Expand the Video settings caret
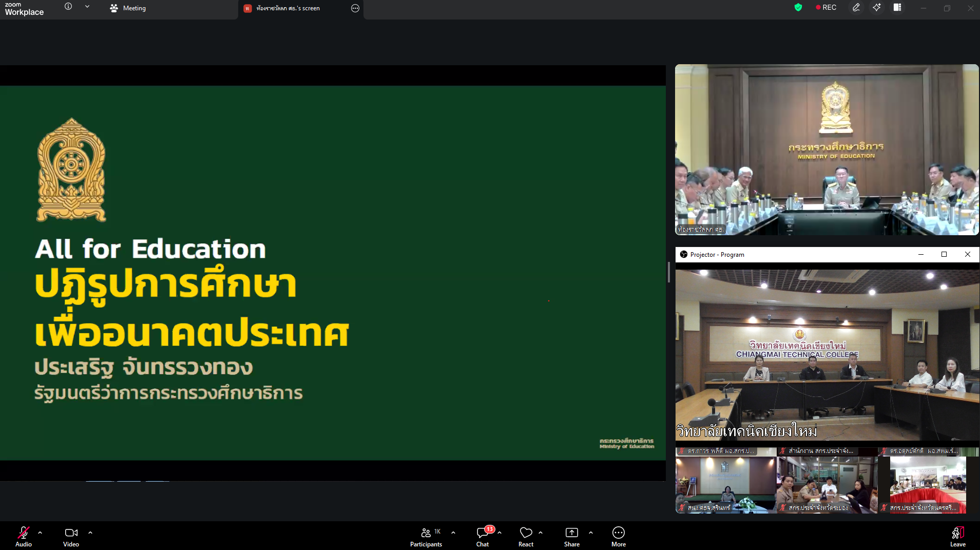 [x=90, y=533]
